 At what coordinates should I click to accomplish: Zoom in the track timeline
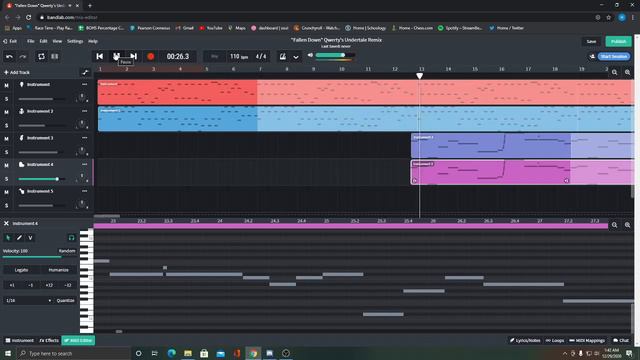coord(627,72)
